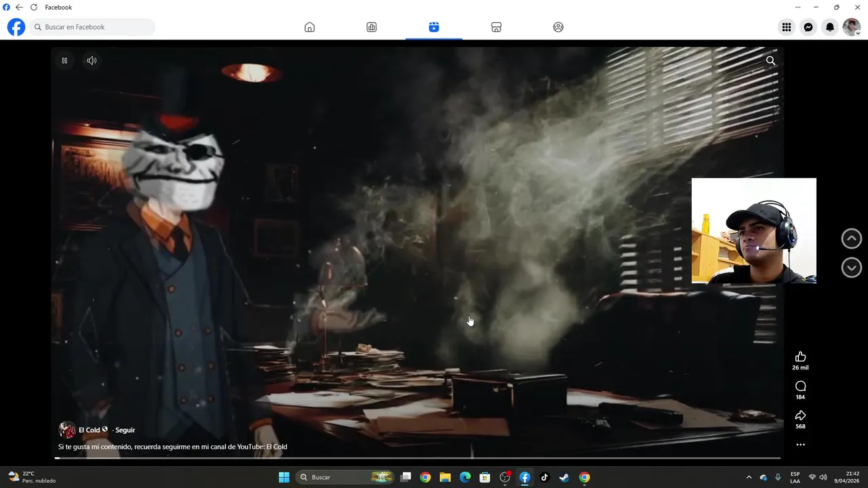868x488 pixels.
Task: Open the second Chrome taskbar icon
Action: (585, 477)
